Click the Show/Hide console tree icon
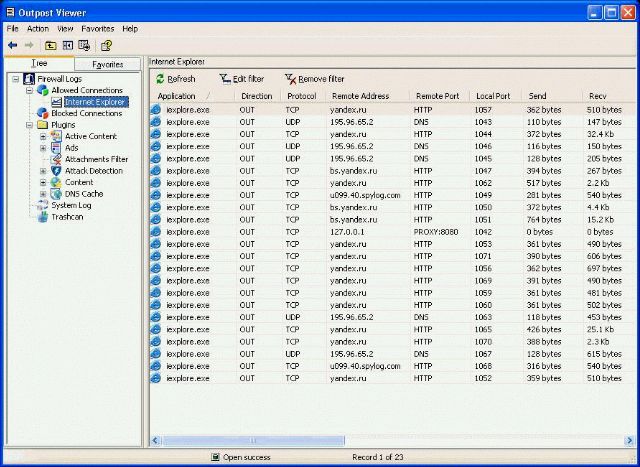 (68, 45)
